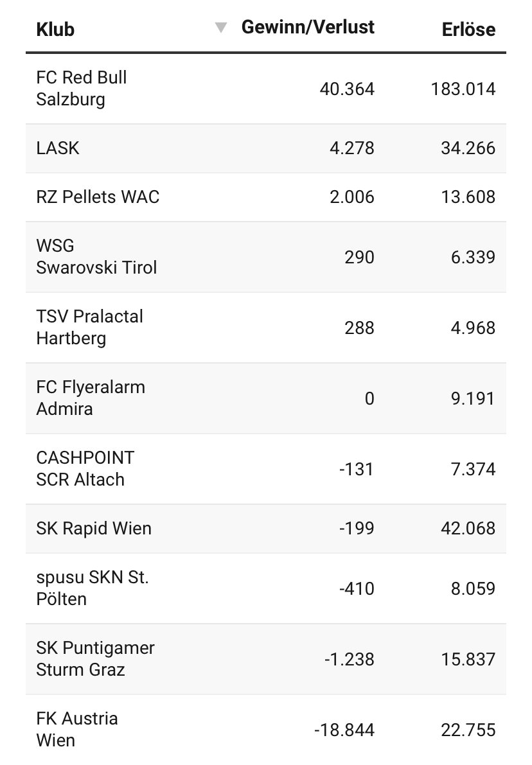The image size is (532, 765).
Task: Click Rapid Wien's revenue value 42.068
Action: pos(468,529)
